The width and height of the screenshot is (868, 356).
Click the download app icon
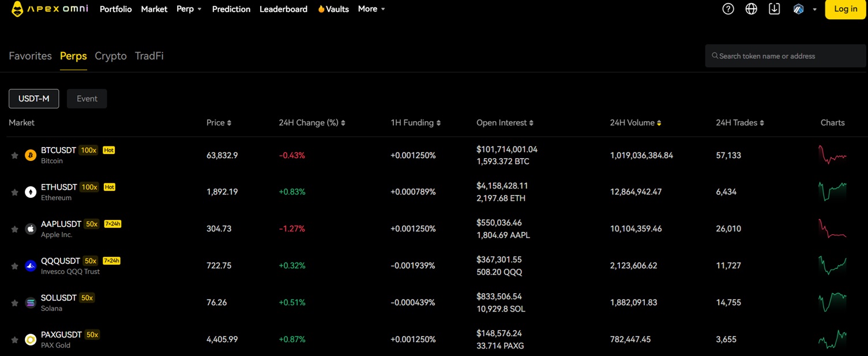pos(775,9)
